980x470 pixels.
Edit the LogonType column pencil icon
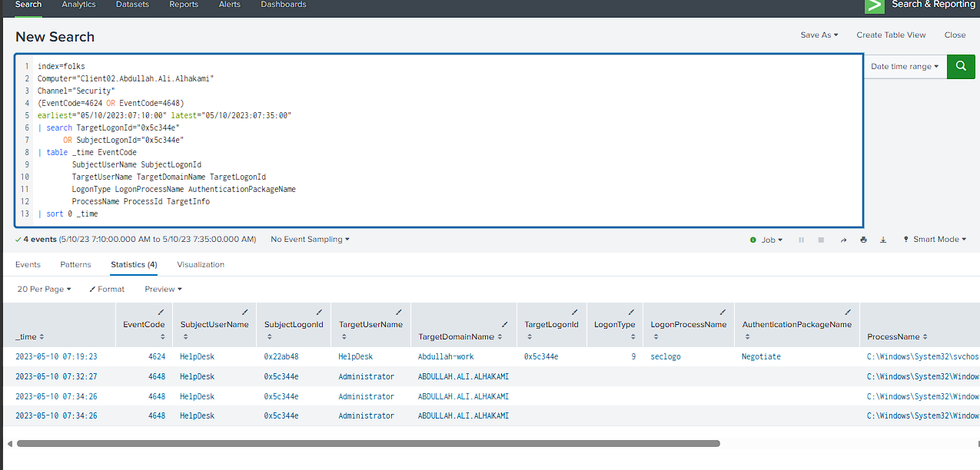pyautogui.click(x=631, y=312)
